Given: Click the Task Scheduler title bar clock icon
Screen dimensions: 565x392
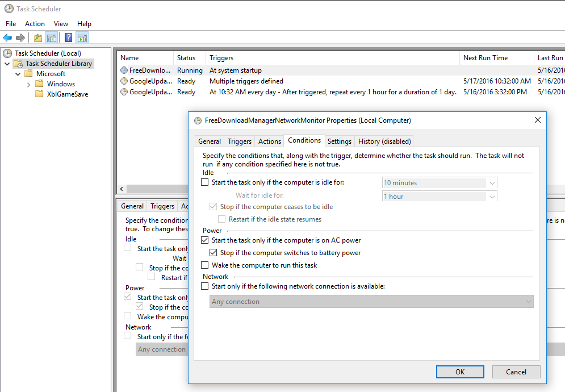Looking at the screenshot, I should 9,9.
